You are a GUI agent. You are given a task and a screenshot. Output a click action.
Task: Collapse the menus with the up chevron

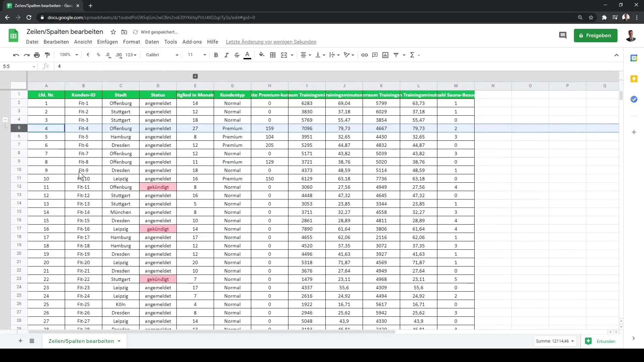(616, 55)
